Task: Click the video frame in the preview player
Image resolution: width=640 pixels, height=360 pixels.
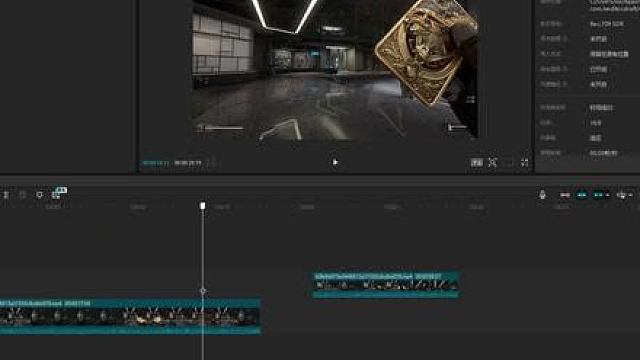Action: [335, 69]
